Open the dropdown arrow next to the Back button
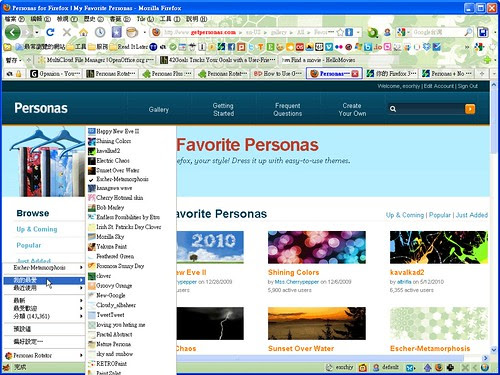 (37, 32)
